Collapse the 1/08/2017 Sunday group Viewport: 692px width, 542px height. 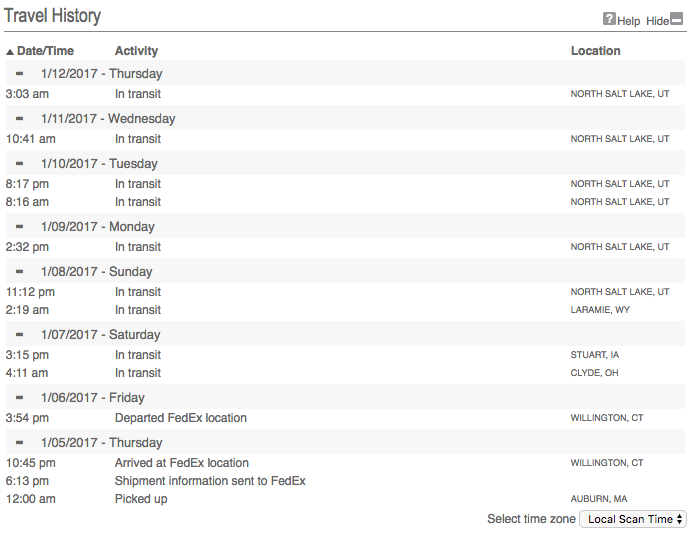click(20, 271)
